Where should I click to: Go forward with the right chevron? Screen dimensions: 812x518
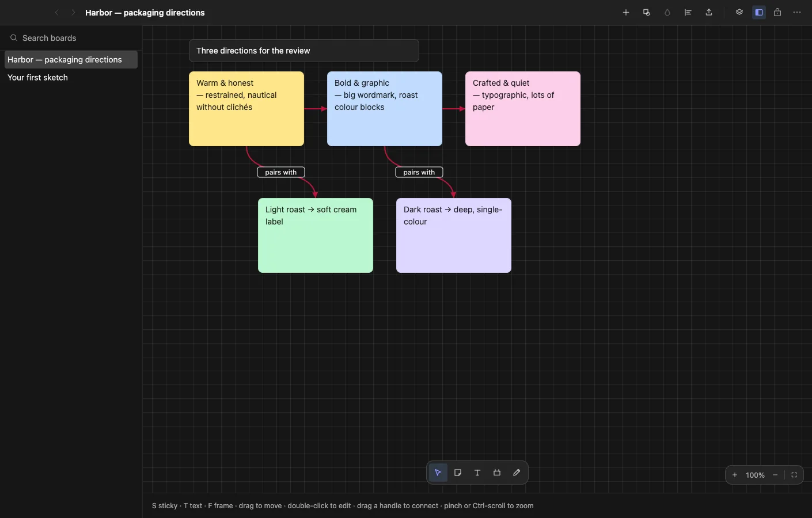(73, 12)
